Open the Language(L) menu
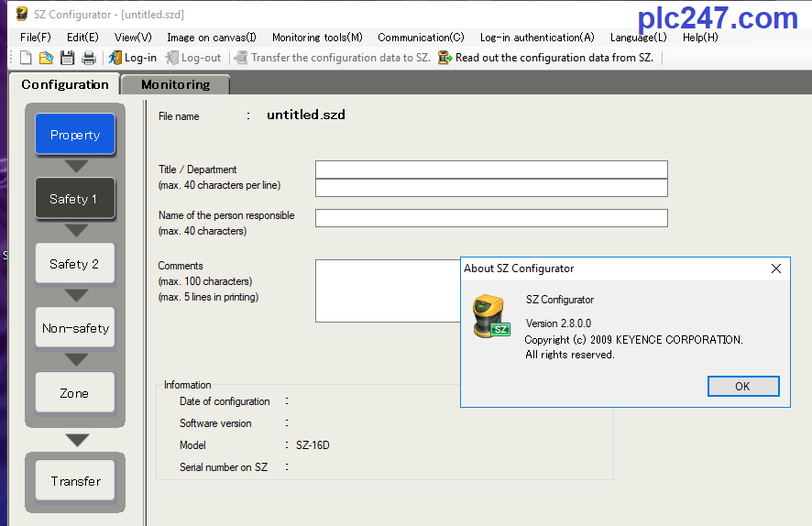This screenshot has height=526, width=812. pos(638,38)
